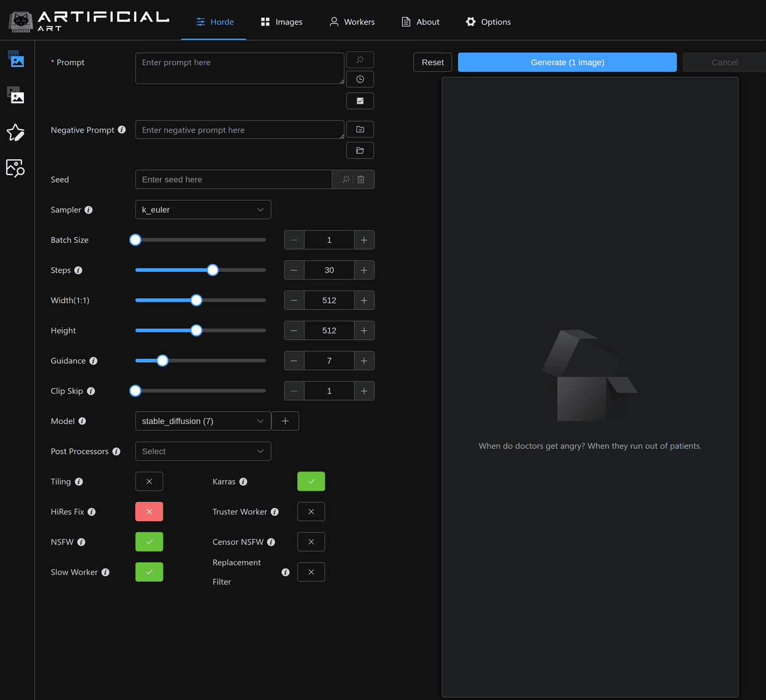Click the Reset button
The image size is (766, 700).
click(x=433, y=62)
